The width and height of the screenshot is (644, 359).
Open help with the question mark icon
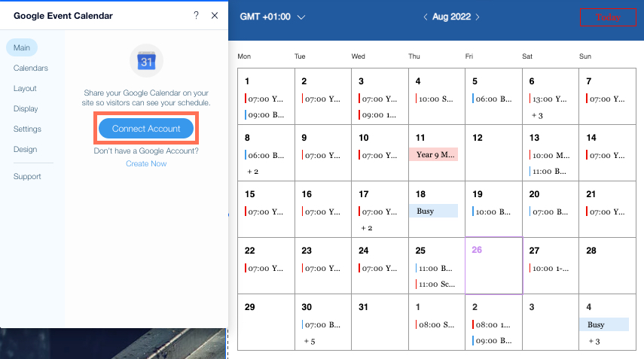pos(196,16)
